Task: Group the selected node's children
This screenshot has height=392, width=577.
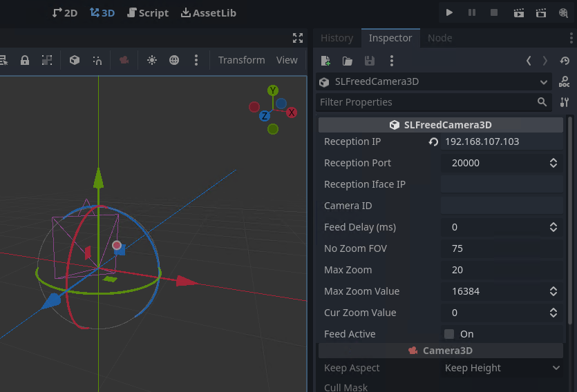Action: tap(47, 60)
